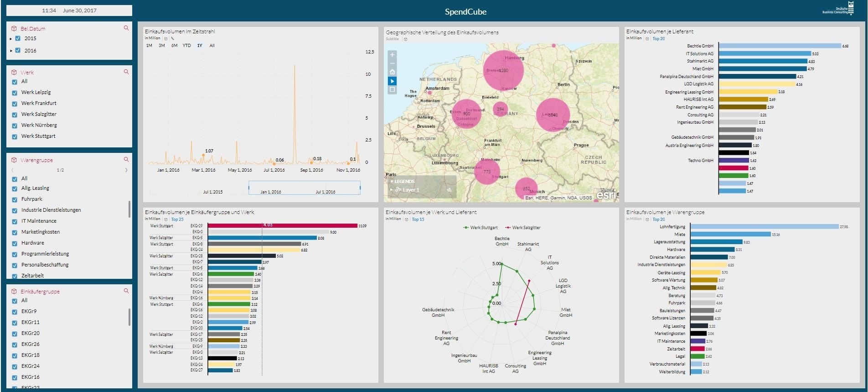Image resolution: width=868 pixels, height=392 pixels.
Task: Go to next Warengruppe page
Action: pos(126,170)
